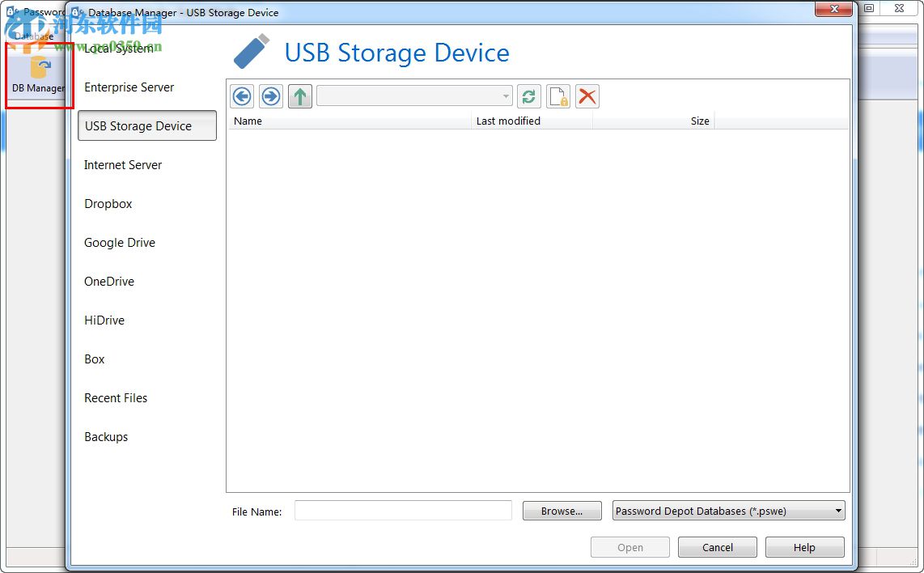
Task: Refresh the USB file list
Action: tap(529, 97)
